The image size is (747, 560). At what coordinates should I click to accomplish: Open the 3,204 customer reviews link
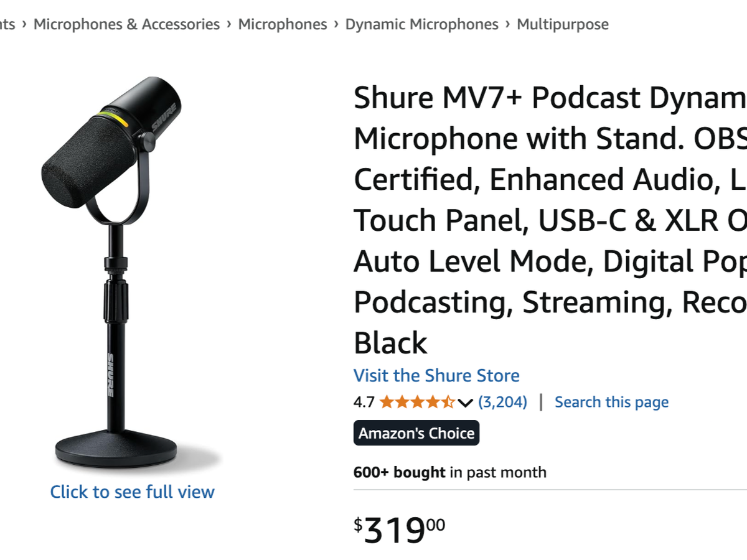[502, 402]
